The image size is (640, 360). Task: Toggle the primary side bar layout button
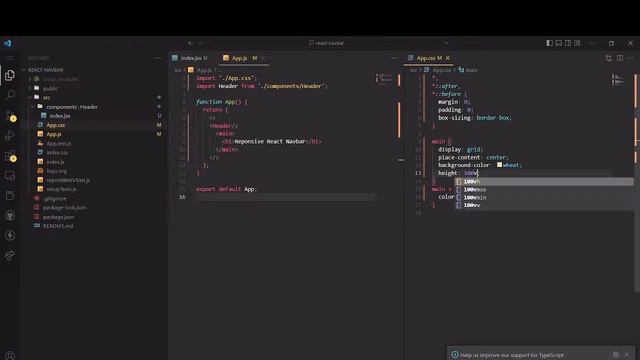pos(550,43)
